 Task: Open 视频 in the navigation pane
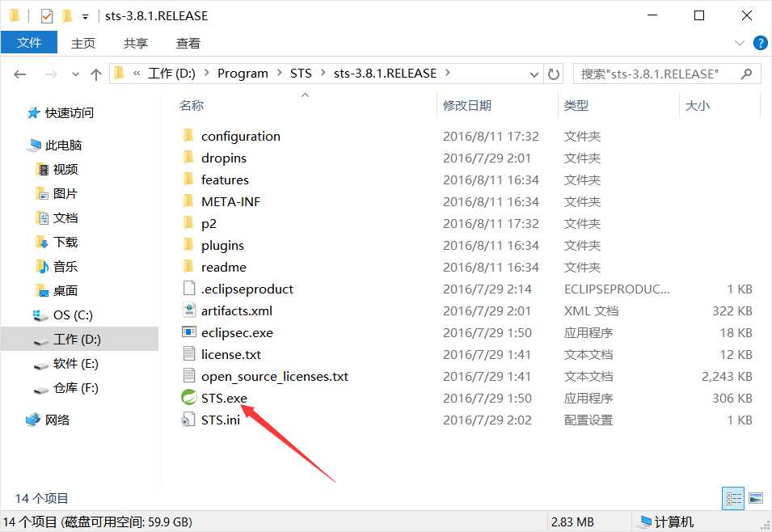tap(57, 170)
